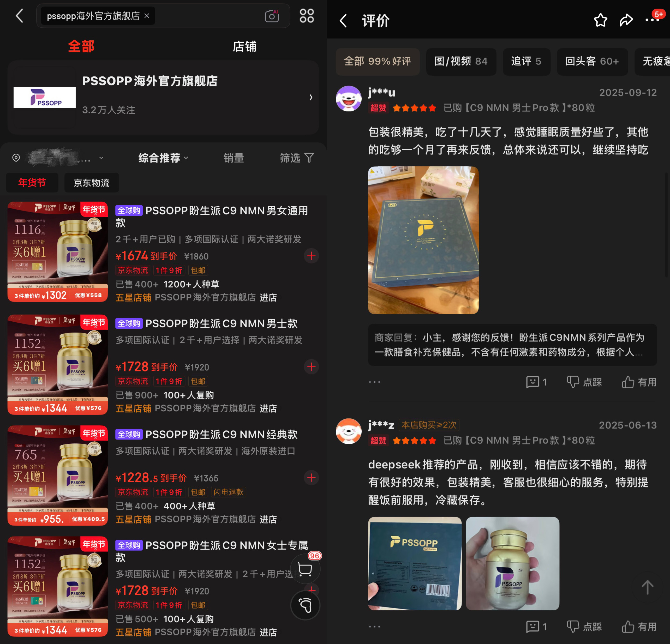The image size is (670, 644).
Task: Open the funnel filter (筛选) icon
Action: pos(309,158)
